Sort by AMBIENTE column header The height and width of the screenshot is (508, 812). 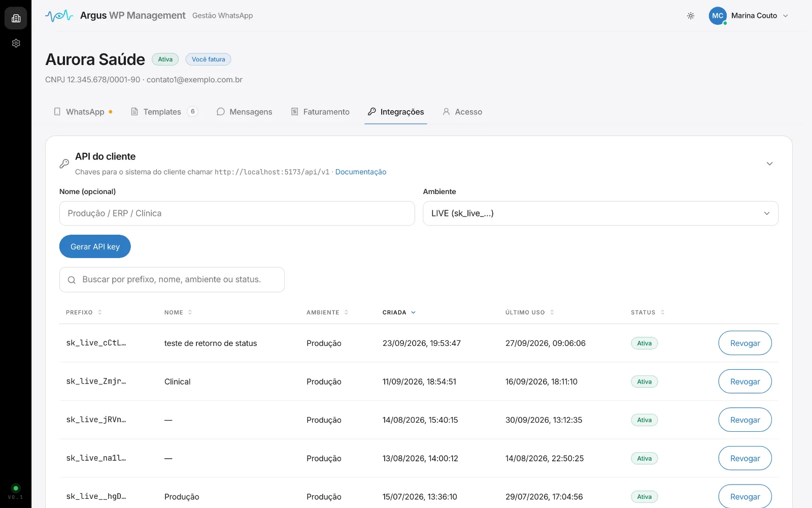(x=327, y=312)
